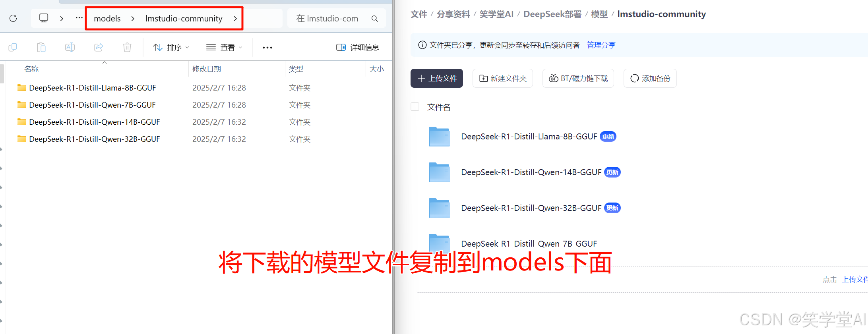Click folder icon of Explorer Qwen-7B-GGUF row

point(22,105)
